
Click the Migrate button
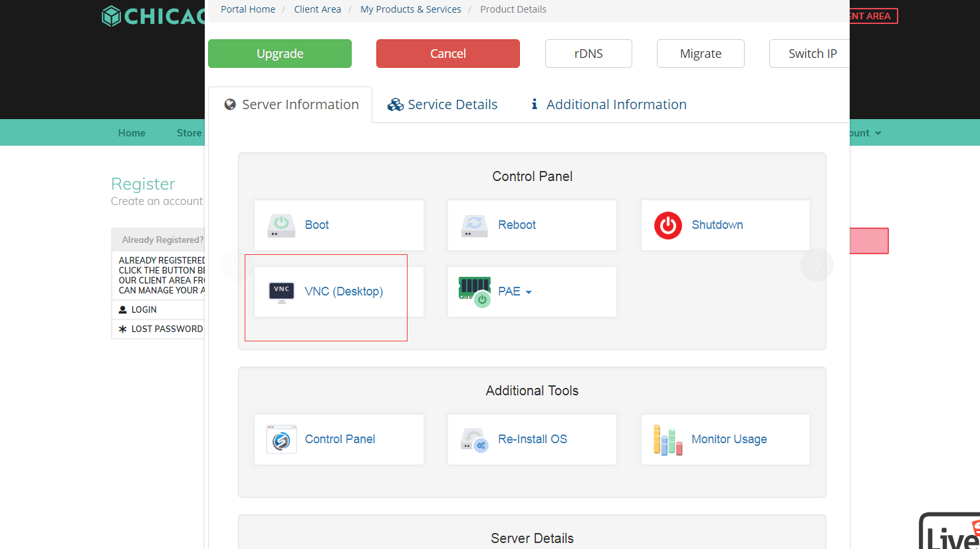[700, 54]
